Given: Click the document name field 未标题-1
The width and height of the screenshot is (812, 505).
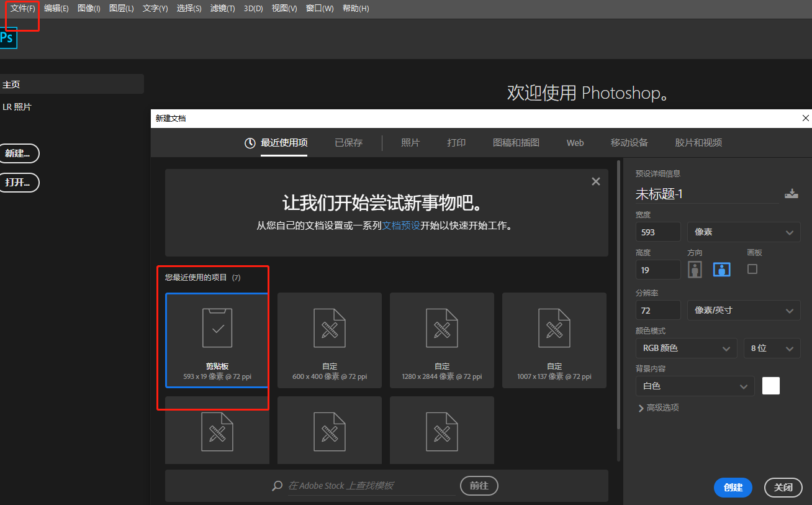Looking at the screenshot, I should coord(707,194).
